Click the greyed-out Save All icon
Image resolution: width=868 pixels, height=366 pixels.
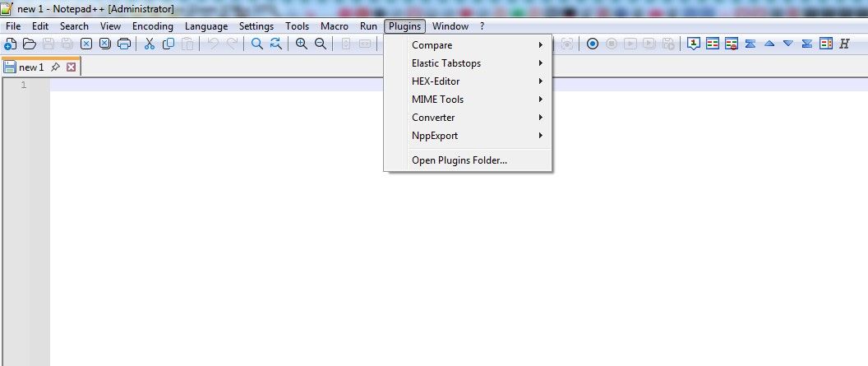tap(67, 44)
